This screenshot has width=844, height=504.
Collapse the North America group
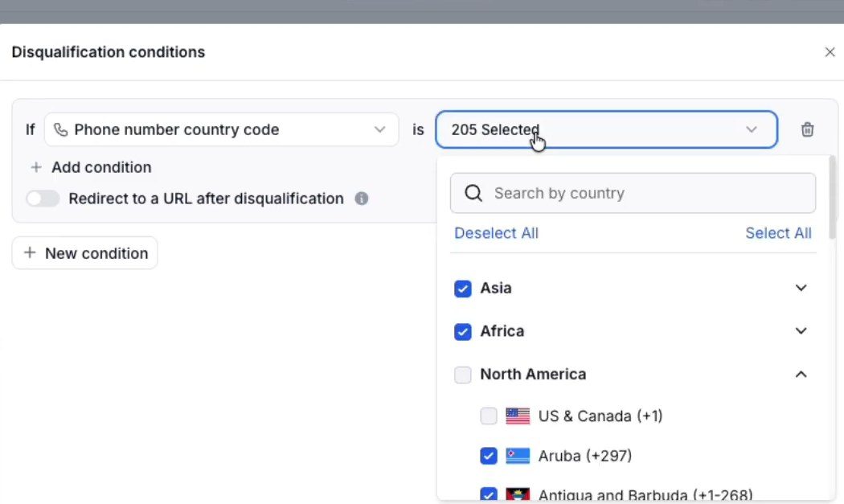[801, 375]
